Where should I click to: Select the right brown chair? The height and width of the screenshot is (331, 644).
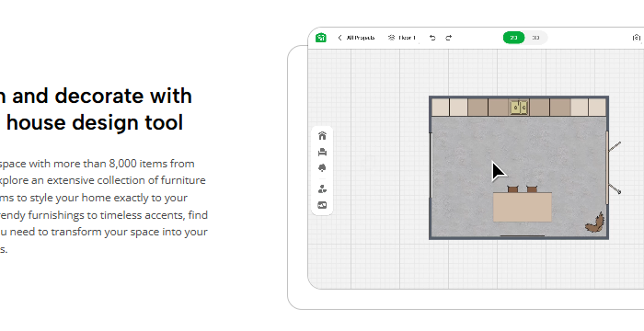coord(532,188)
